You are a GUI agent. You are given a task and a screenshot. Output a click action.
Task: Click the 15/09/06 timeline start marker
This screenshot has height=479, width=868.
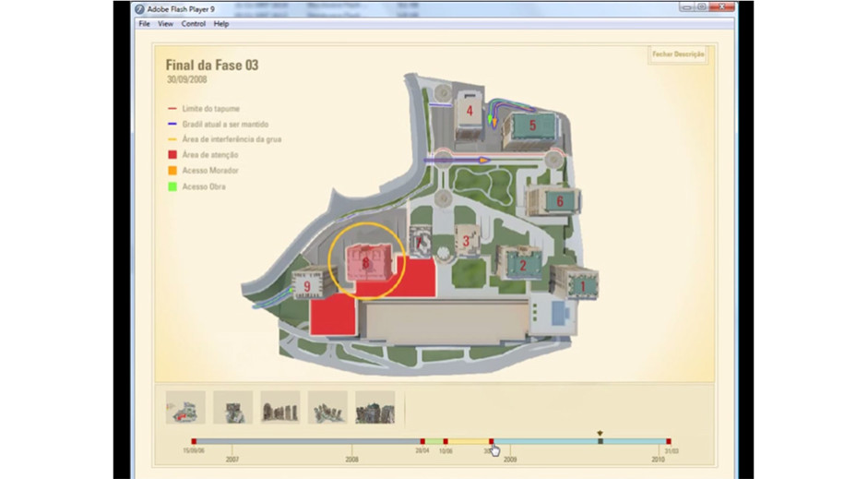194,442
